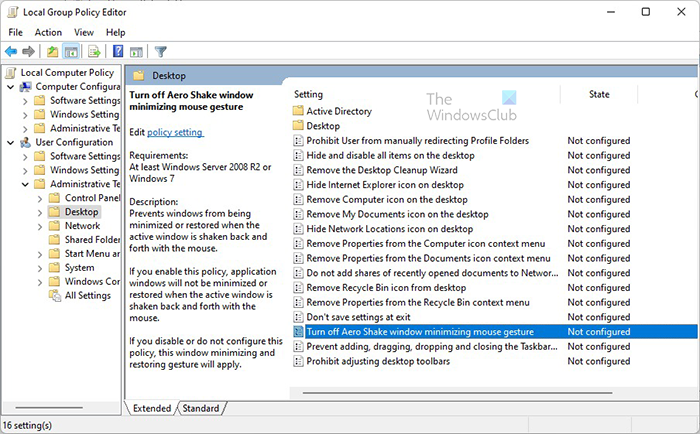Click the Shared Folders folder icon in tree
The image size is (700, 434).
54,240
